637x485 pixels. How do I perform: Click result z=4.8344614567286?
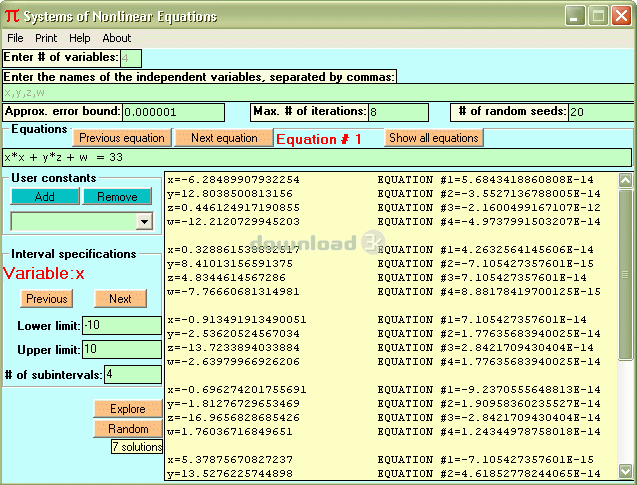click(x=226, y=277)
